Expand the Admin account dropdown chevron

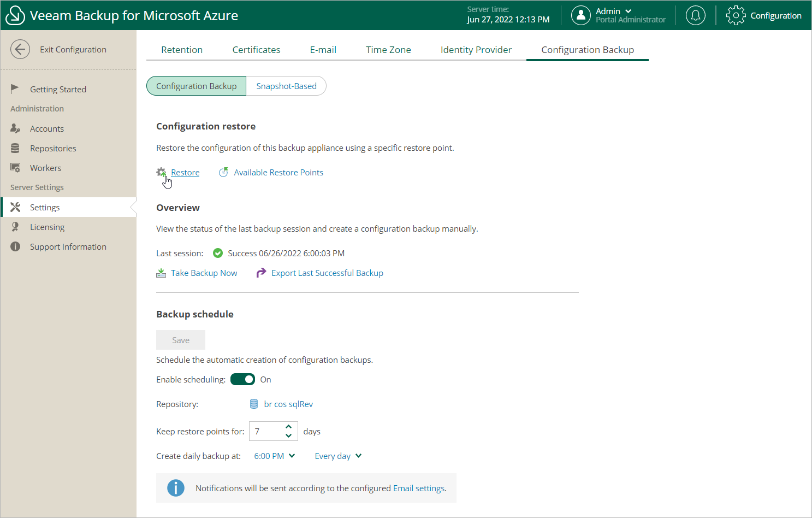click(628, 11)
